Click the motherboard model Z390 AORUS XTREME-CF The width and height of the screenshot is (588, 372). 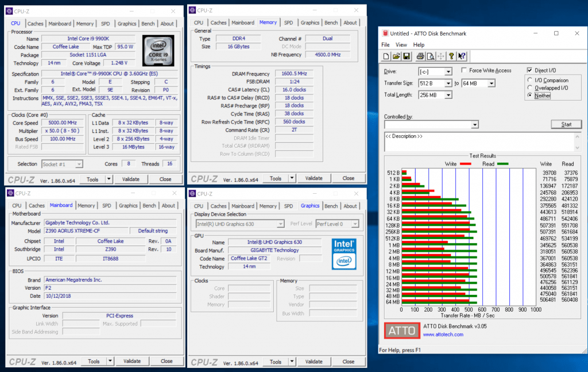pyautogui.click(x=86, y=231)
